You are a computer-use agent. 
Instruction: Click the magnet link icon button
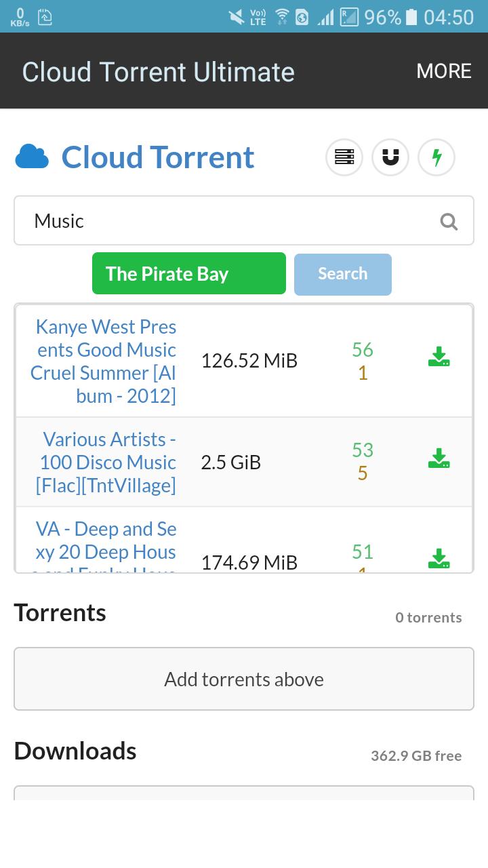390,157
